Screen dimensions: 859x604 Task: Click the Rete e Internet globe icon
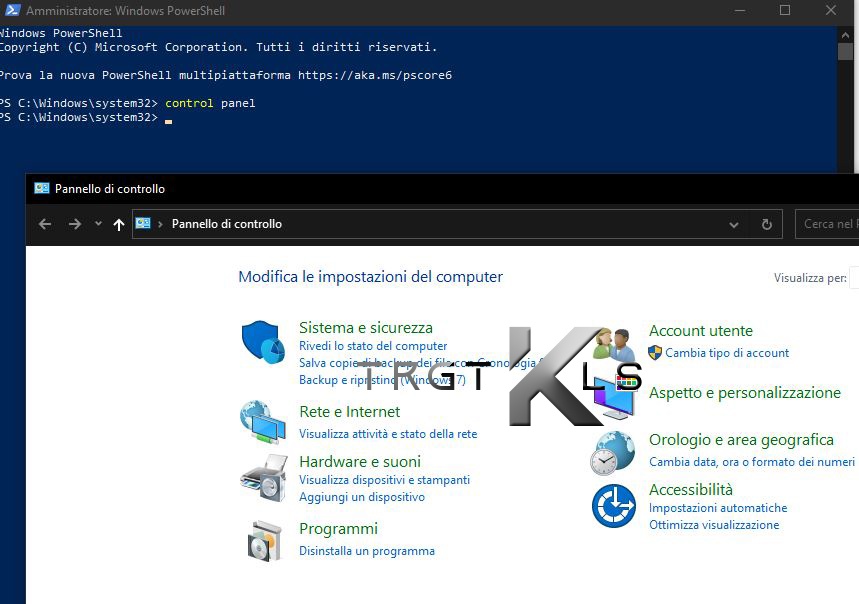point(263,421)
